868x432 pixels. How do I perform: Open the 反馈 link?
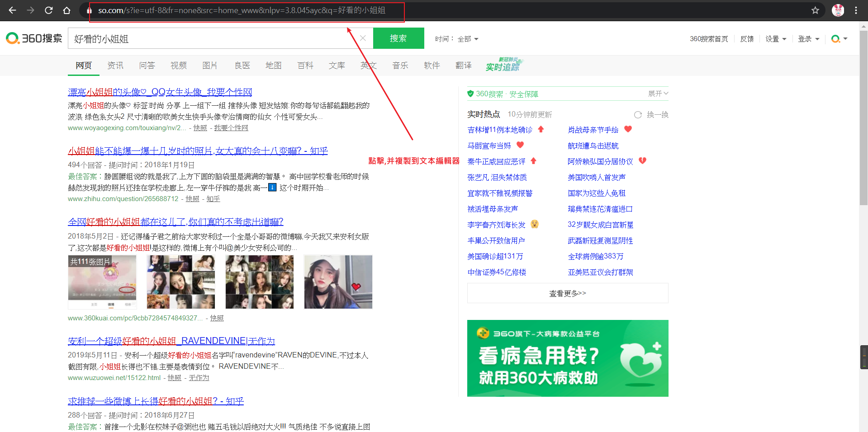(x=747, y=39)
